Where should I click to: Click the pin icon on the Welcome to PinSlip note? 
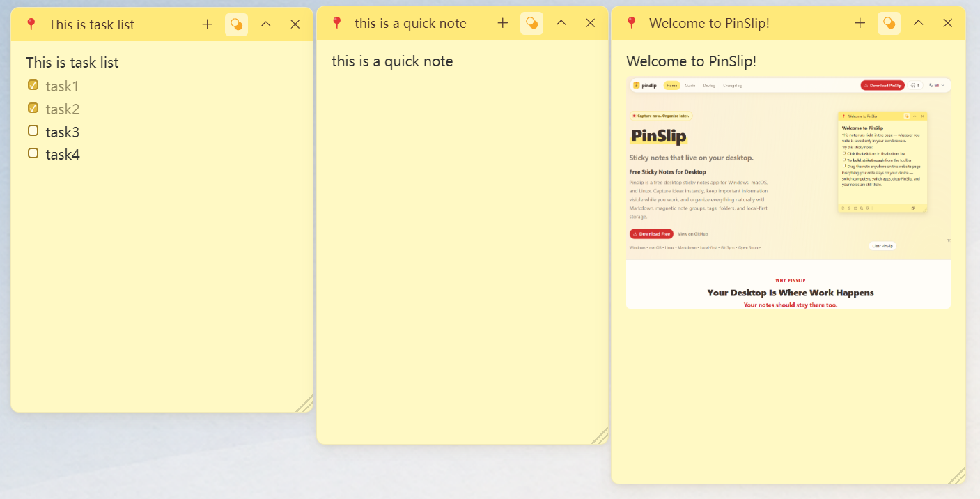point(631,23)
